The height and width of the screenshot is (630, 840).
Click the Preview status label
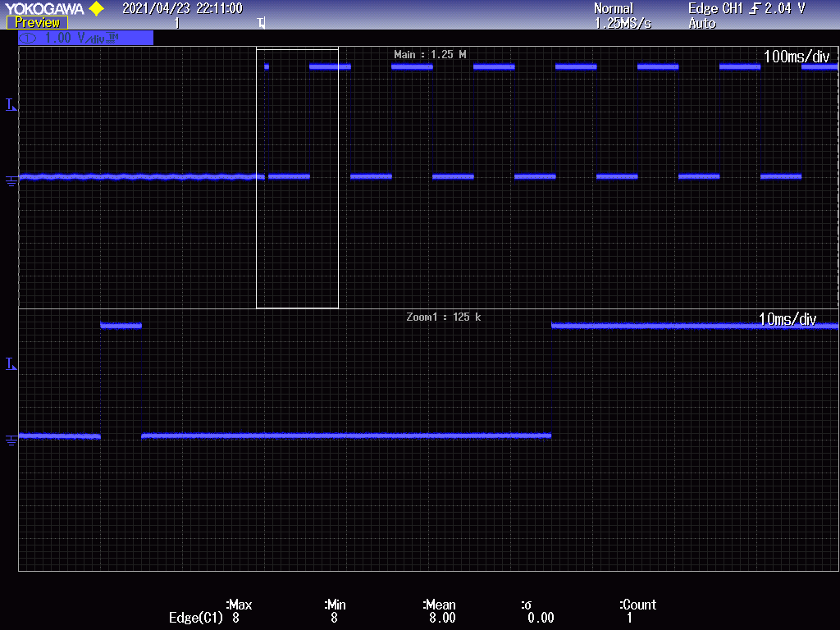37,22
